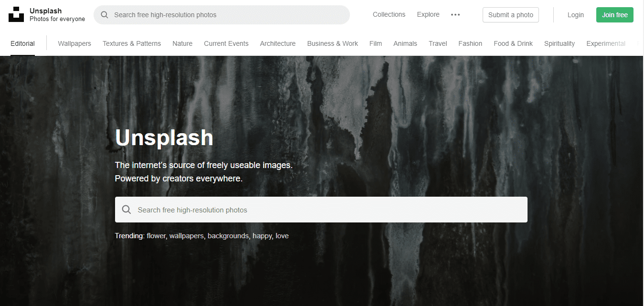
Task: Open the Travel category
Action: point(438,43)
